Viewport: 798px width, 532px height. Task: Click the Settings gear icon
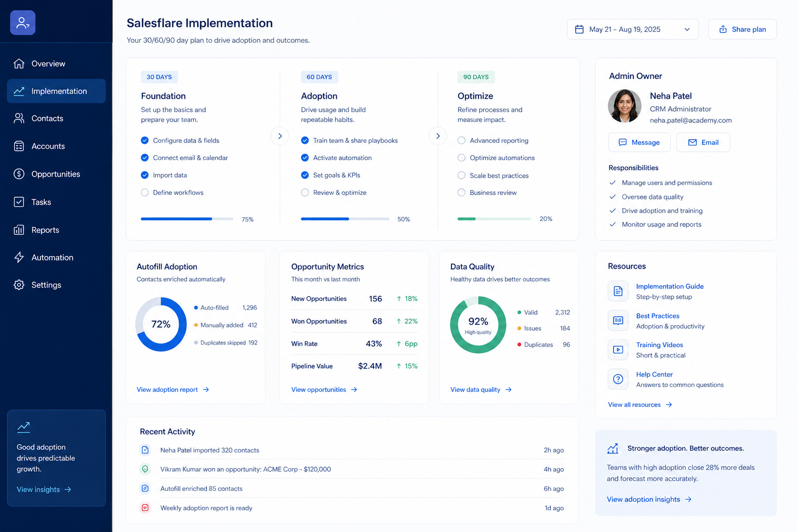pyautogui.click(x=19, y=285)
